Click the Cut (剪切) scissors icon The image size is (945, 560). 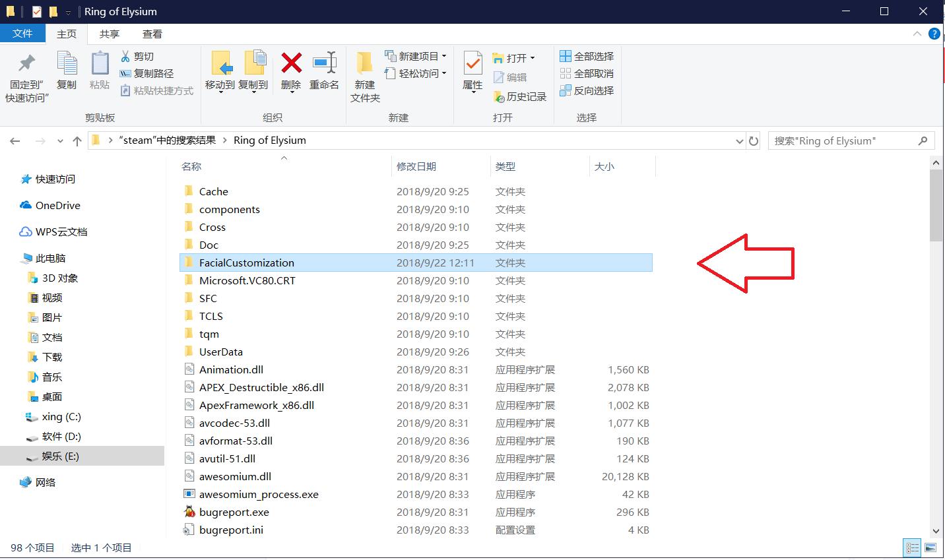(126, 57)
